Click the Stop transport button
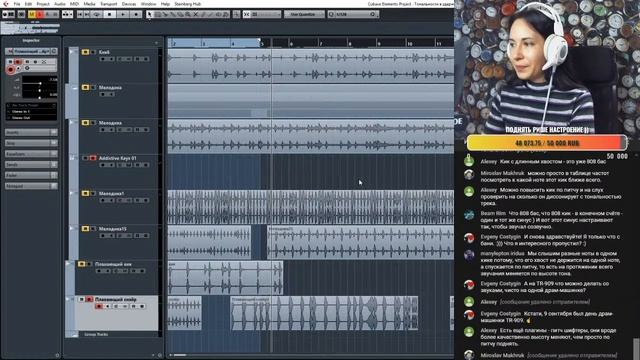 click(109, 14)
